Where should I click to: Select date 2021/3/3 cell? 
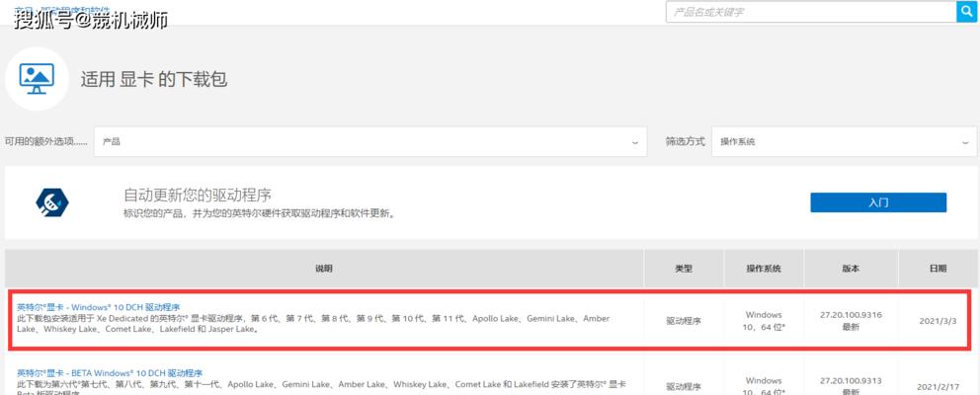pos(938,321)
